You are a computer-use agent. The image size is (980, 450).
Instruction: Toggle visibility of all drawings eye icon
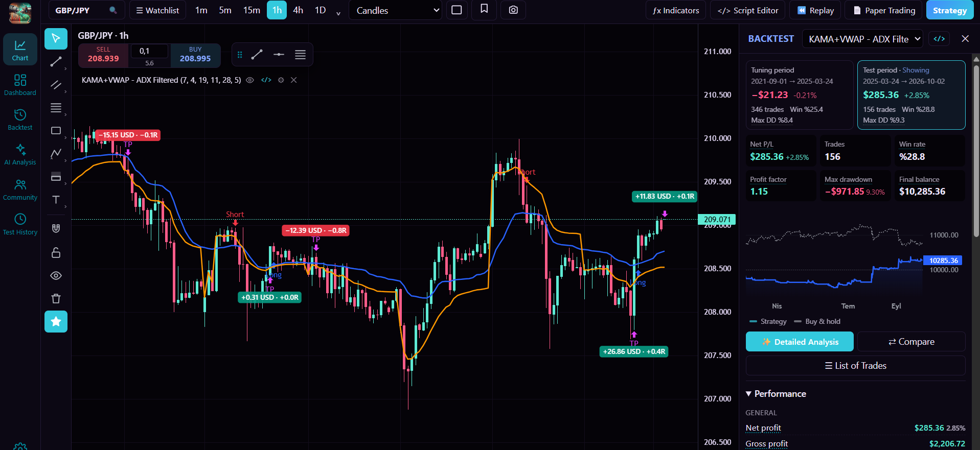tap(56, 276)
